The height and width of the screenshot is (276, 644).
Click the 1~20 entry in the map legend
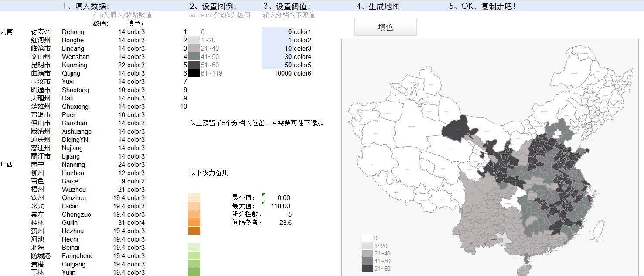coord(375,246)
